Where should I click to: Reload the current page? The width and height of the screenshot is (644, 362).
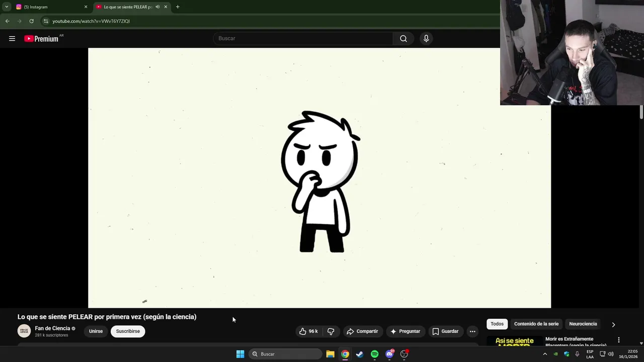(x=32, y=21)
